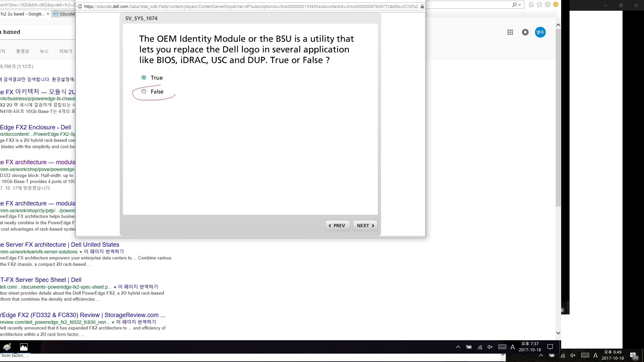This screenshot has width=644, height=362.
Task: Expand arrow beside fx-server-solutions result URL
Action: (80, 252)
